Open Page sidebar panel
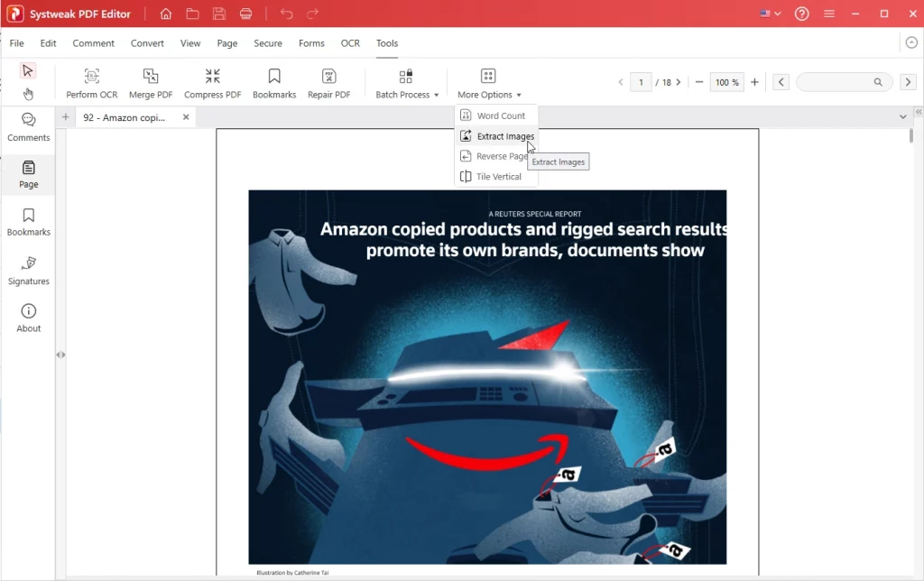This screenshot has height=581, width=924. pyautogui.click(x=28, y=174)
